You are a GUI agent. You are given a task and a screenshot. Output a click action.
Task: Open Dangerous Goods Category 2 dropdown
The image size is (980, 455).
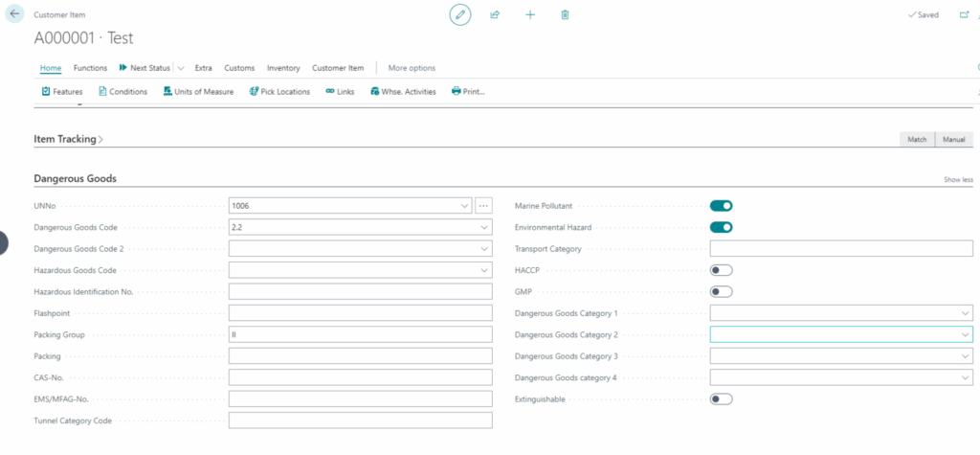click(966, 334)
